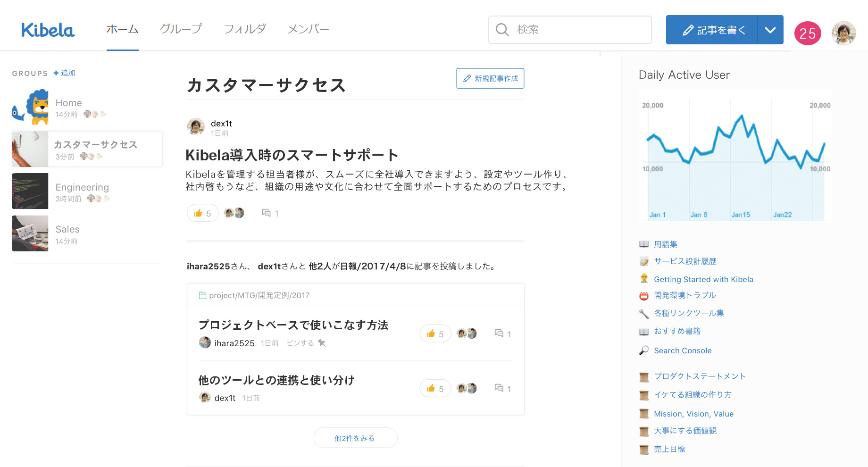
Task: Open the 売上目標 link
Action: tap(669, 449)
